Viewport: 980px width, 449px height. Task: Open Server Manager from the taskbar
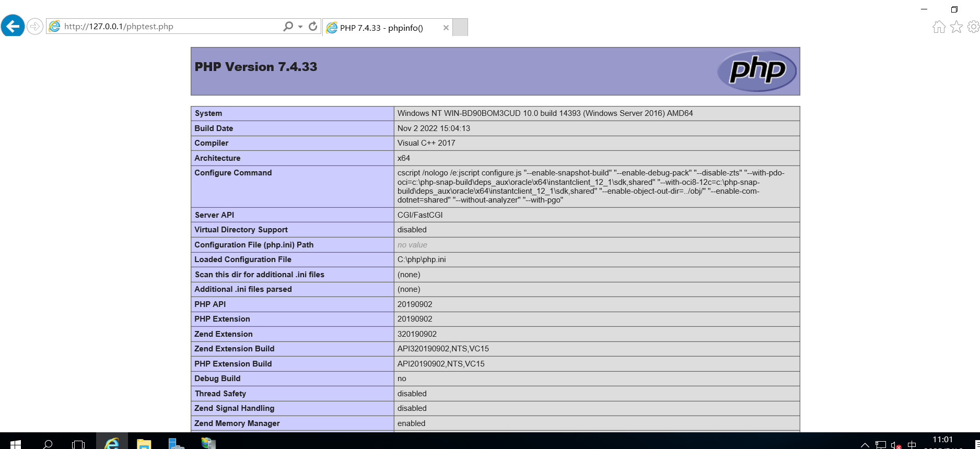[x=176, y=444]
